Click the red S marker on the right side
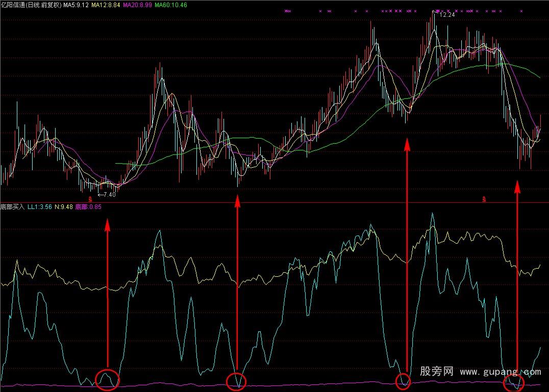 [484, 199]
